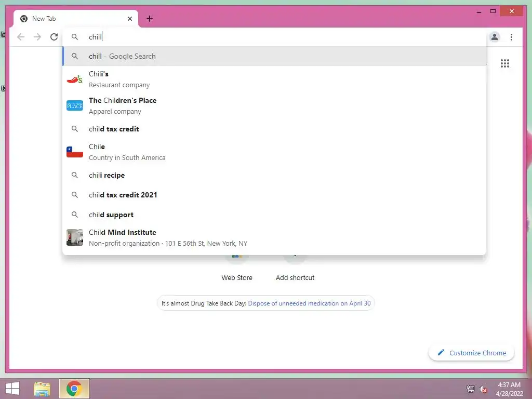Select the Chili's restaurant suggestion
532x399 pixels.
click(x=274, y=79)
